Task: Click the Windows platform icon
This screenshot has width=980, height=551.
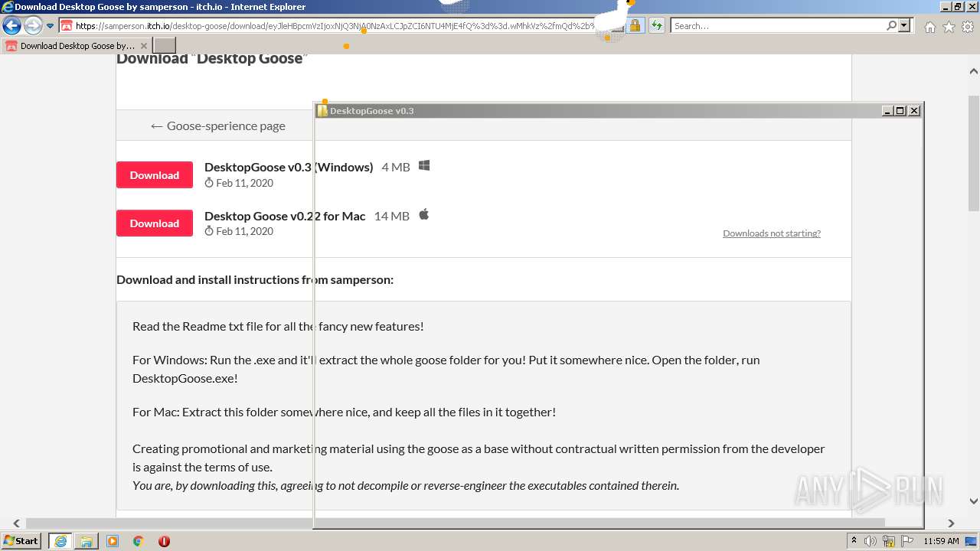Action: [x=424, y=166]
